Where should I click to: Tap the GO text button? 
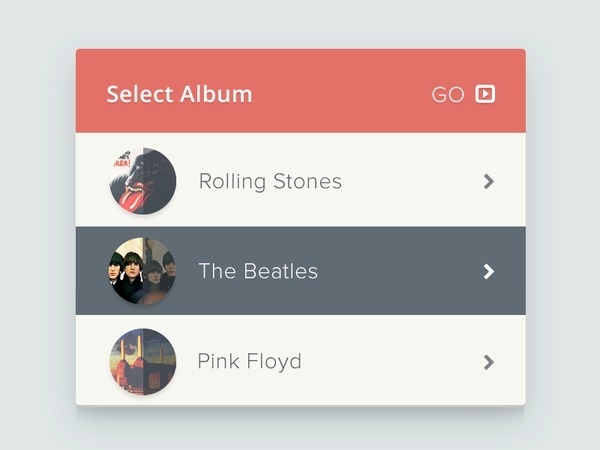[x=448, y=95]
